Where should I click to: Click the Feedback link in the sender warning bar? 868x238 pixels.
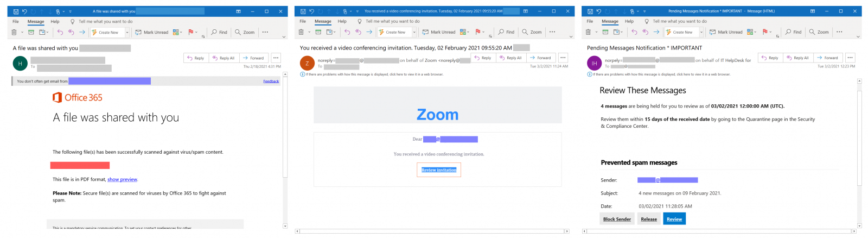point(271,82)
